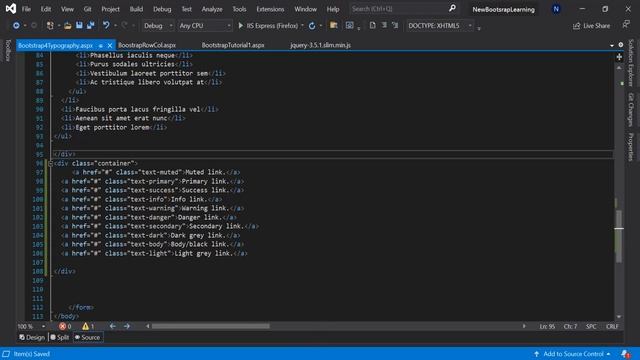Click the NewBootsrapLearning solution name
The height and width of the screenshot is (360, 640).
(503, 9)
